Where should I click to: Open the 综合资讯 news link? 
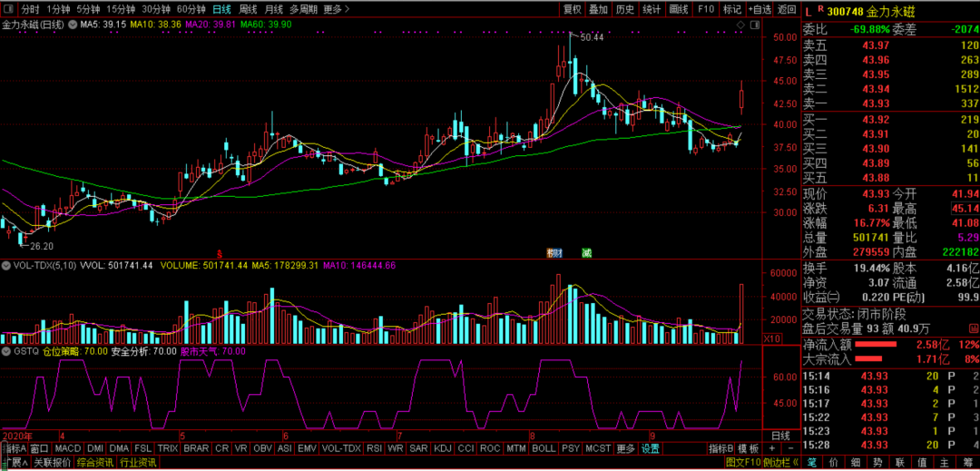click(x=93, y=462)
